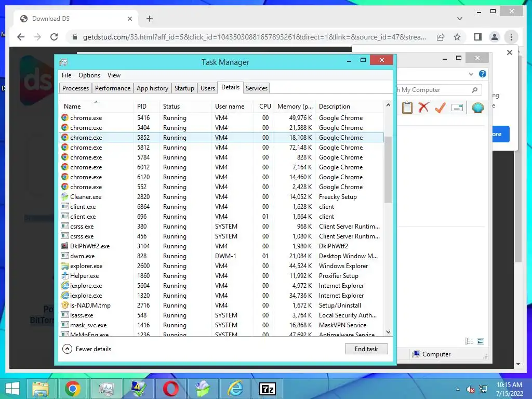
Task: Open 7-Zip from the taskbar
Action: click(268, 389)
